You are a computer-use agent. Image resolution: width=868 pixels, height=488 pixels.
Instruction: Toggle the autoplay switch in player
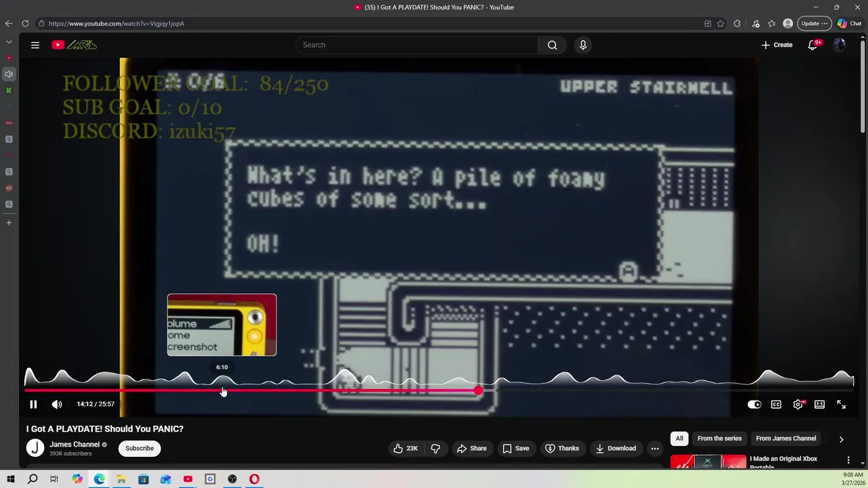[754, 405]
